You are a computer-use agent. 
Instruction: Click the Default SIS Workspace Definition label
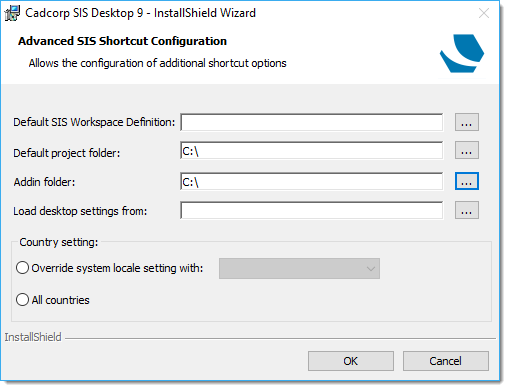point(94,122)
